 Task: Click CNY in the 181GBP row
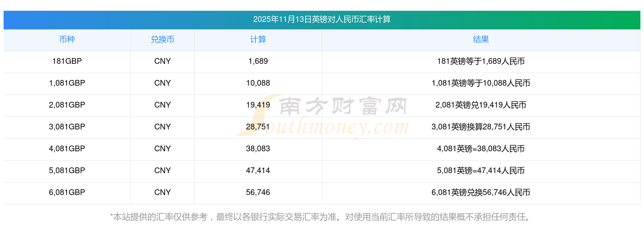tap(162, 61)
